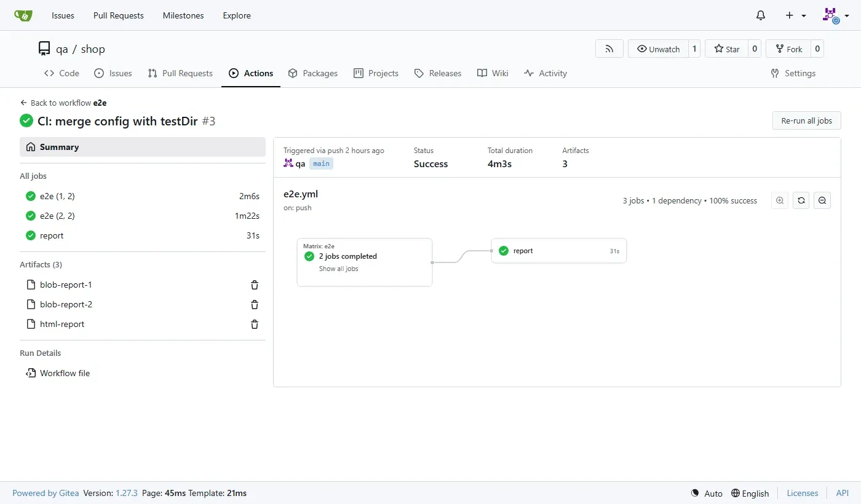Open the report job in sidebar
Screen dimensions: 861x504
point(143,235)
